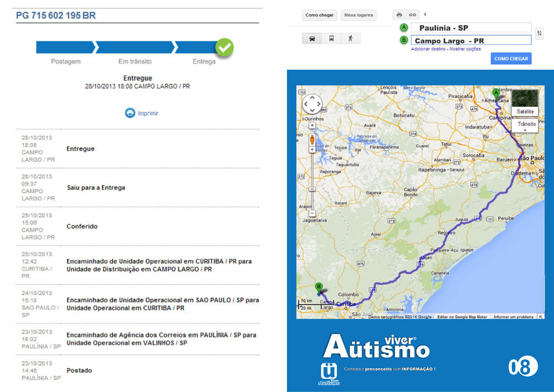
Task: Zoom in with the map plus button
Action: pos(312,149)
